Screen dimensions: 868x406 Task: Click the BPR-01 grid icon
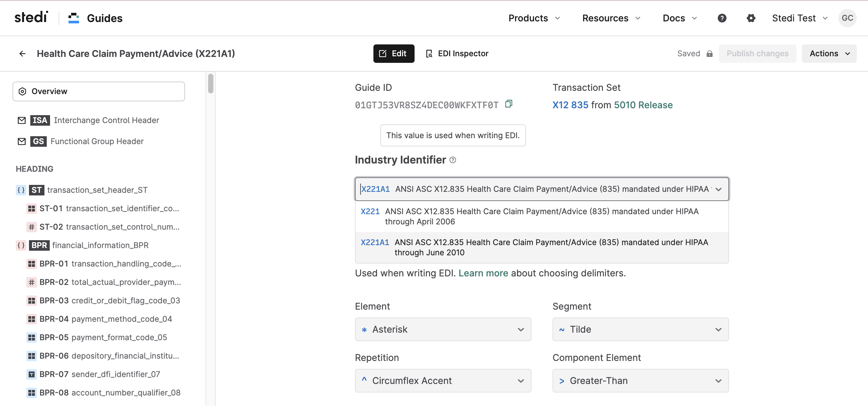pos(31,264)
